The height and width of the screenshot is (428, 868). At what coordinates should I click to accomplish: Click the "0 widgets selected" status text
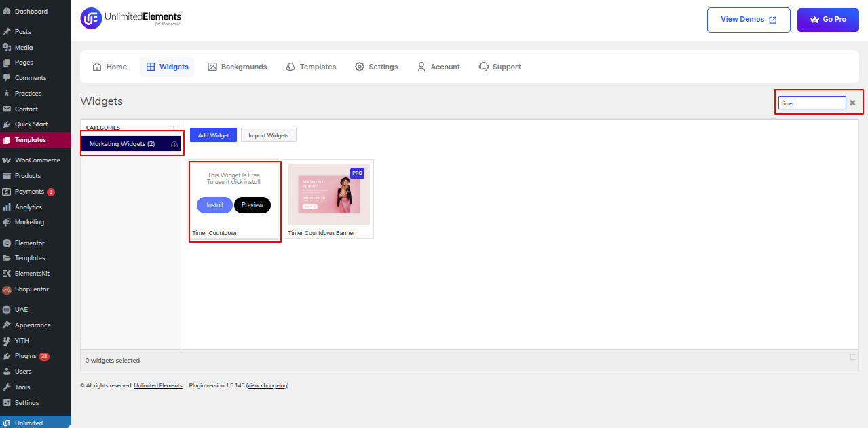(x=113, y=361)
